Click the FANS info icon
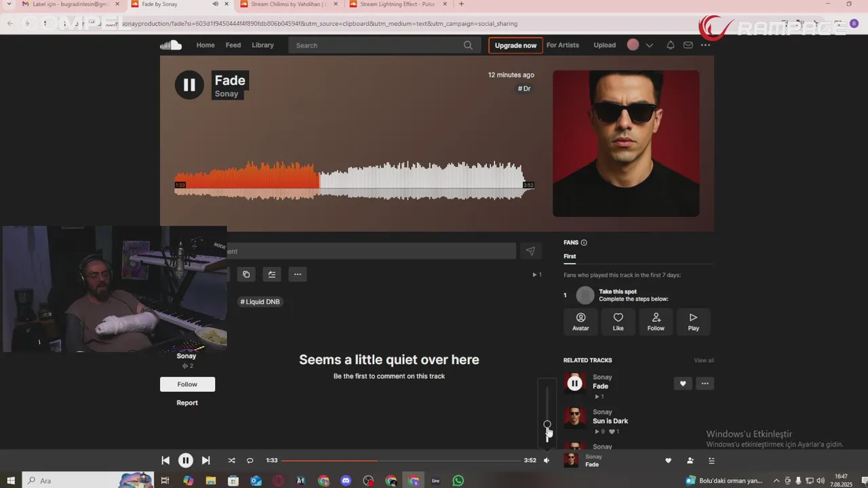Viewport: 868px width, 488px height. tap(584, 243)
